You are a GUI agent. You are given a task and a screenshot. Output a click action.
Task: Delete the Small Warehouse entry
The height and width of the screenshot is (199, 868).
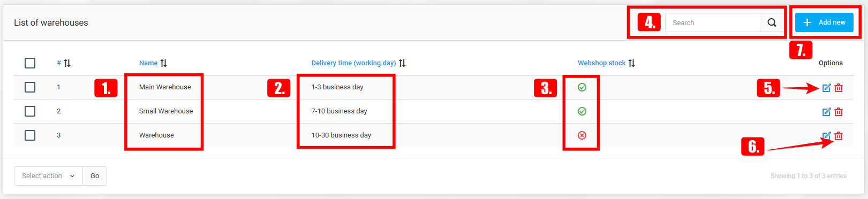click(839, 112)
